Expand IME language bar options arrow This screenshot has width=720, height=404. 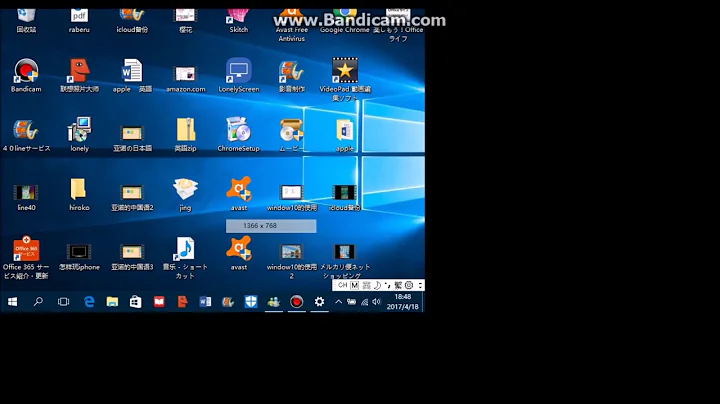pos(420,285)
